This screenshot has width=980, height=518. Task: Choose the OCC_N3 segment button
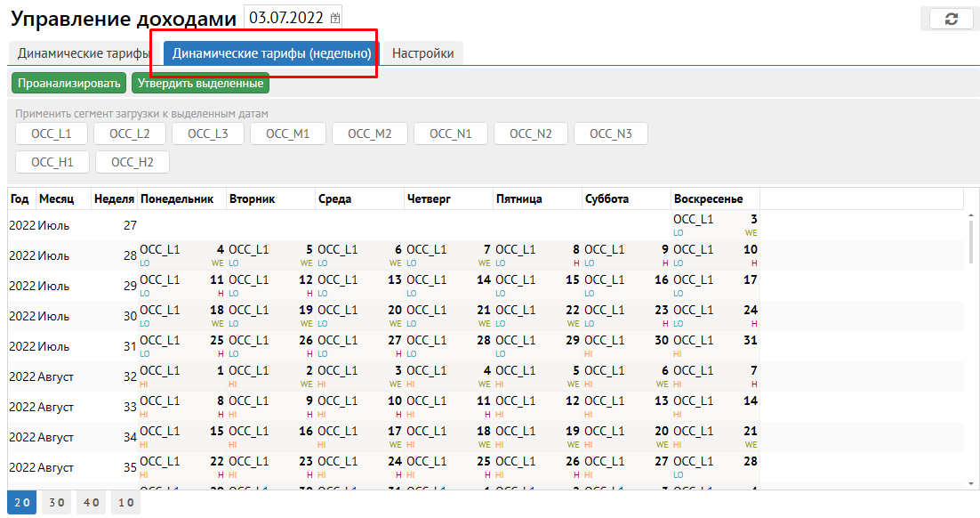point(610,134)
